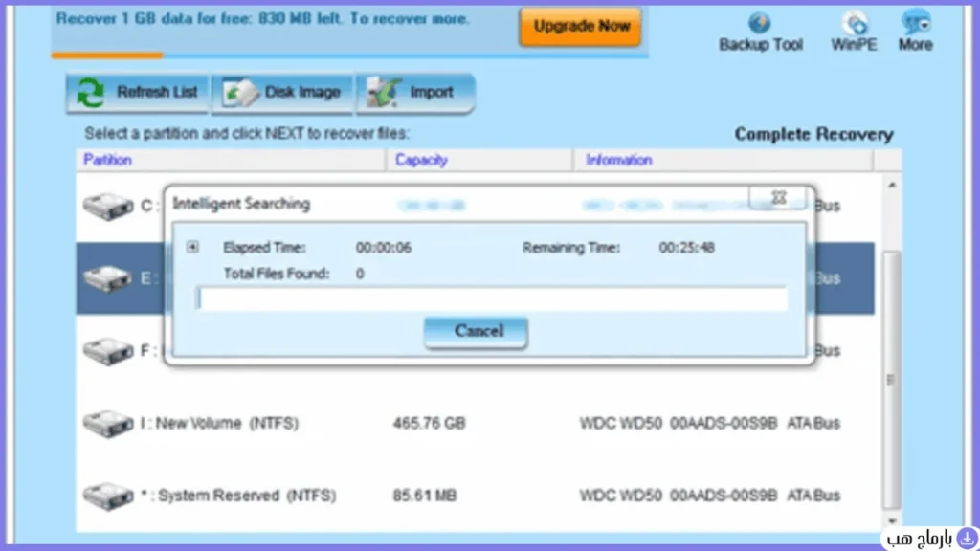
Task: Click the partition list scrollbar thumb
Action: [x=892, y=380]
